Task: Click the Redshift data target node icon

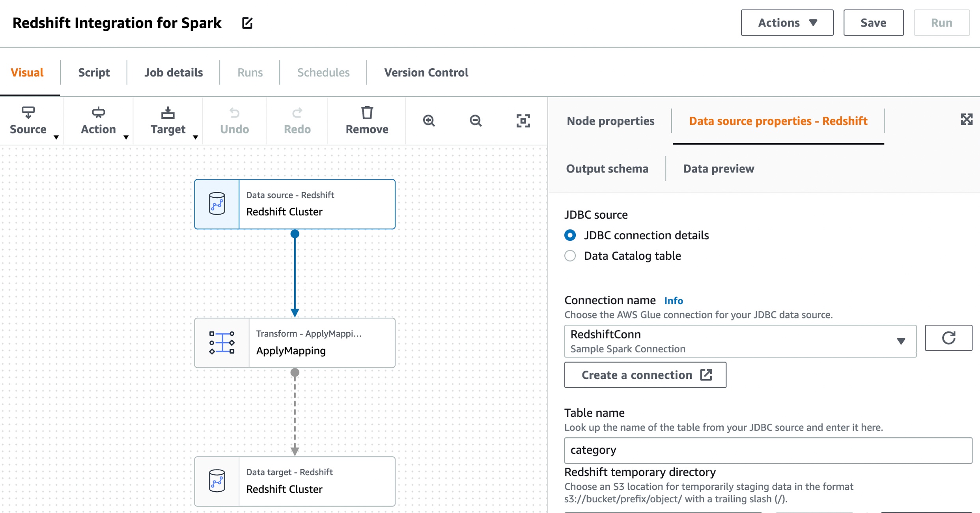Action: (217, 481)
